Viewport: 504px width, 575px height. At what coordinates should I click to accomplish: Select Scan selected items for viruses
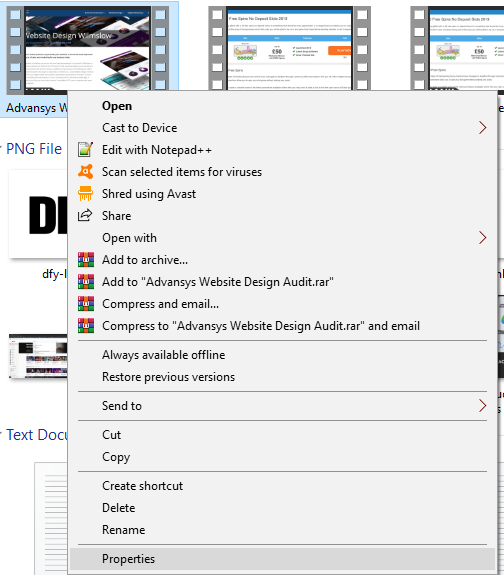coord(282,172)
